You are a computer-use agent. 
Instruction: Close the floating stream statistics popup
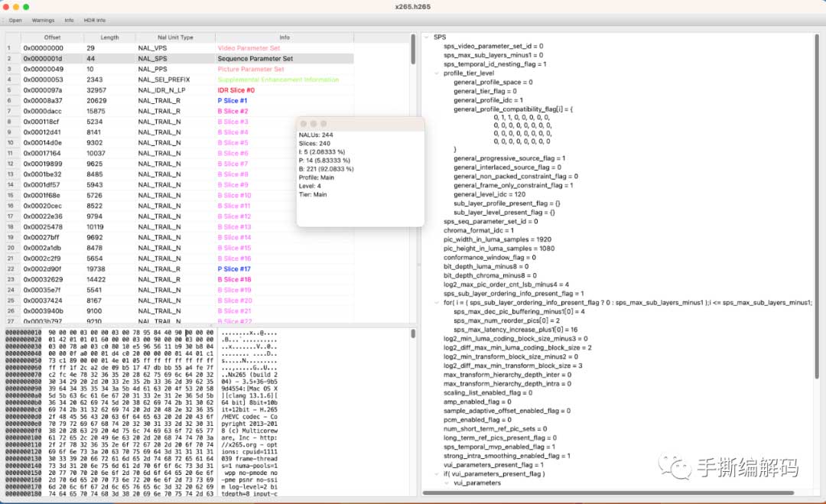pyautogui.click(x=303, y=124)
